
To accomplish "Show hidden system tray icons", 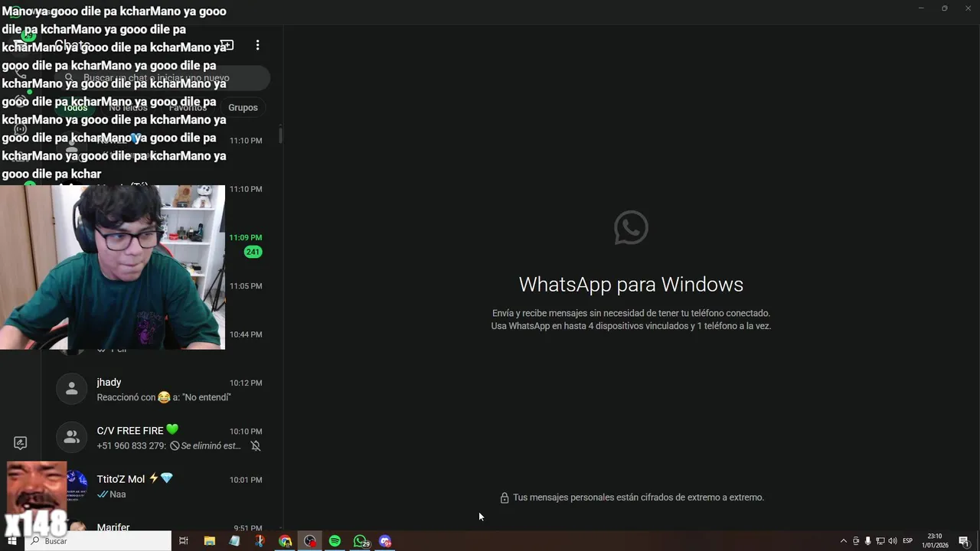I will (844, 541).
